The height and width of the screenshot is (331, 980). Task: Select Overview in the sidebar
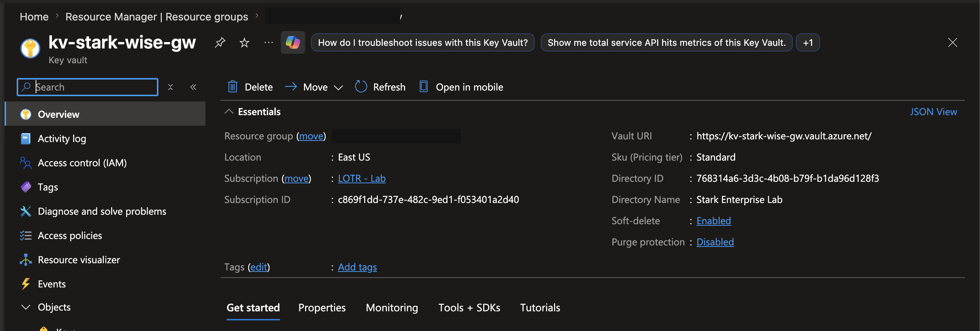tap(105, 114)
